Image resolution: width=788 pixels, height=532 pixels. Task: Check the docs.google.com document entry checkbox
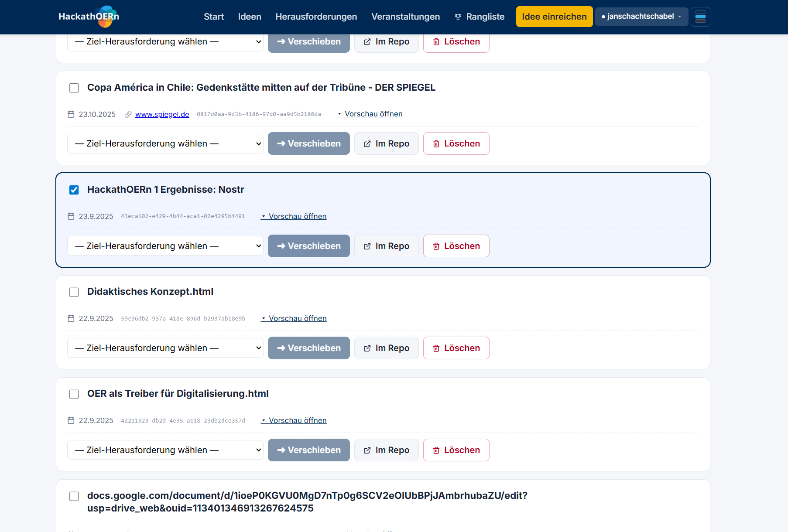74,496
